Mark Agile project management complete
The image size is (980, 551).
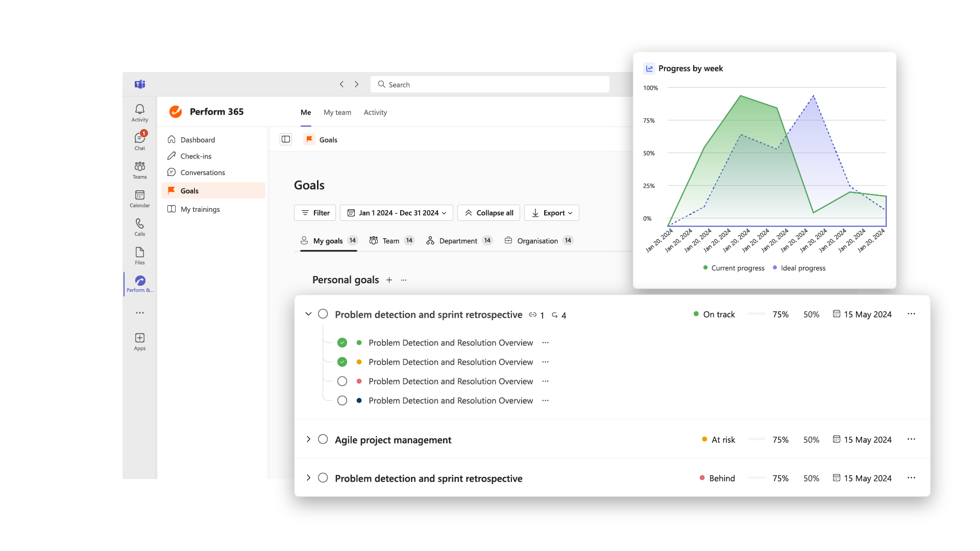point(323,439)
